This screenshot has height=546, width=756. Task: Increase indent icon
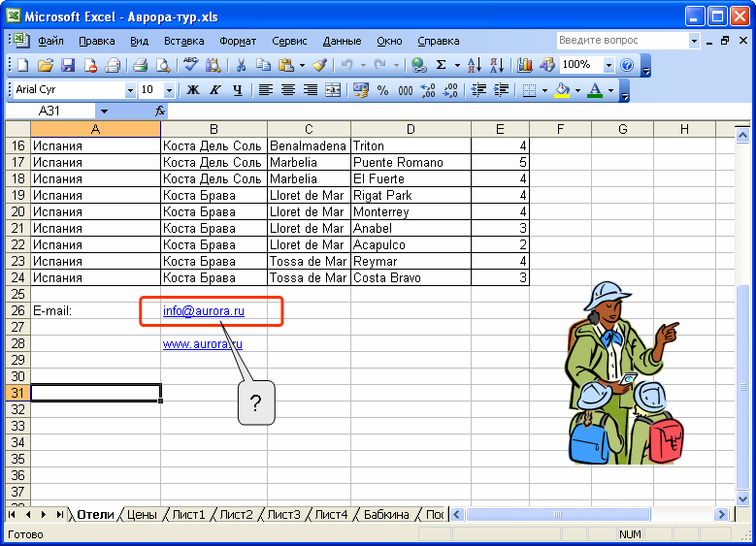coord(502,90)
